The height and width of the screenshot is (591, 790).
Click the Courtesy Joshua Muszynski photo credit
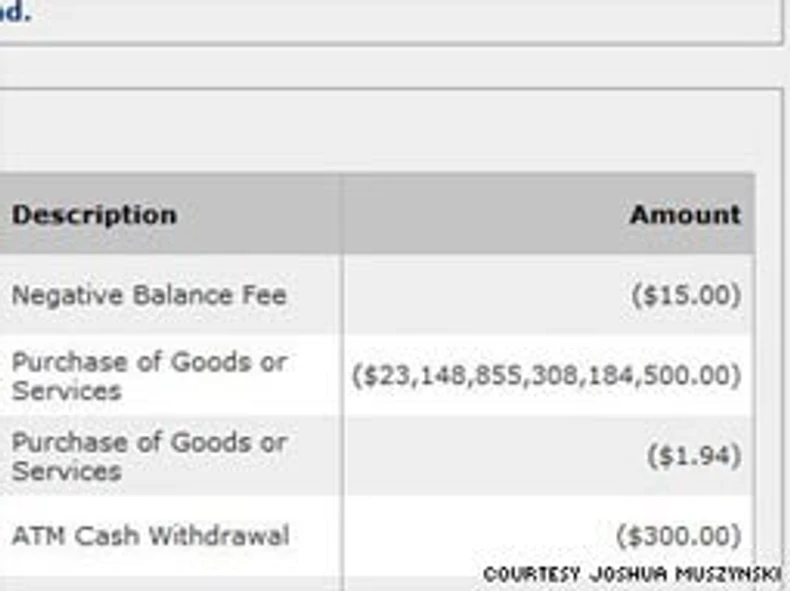632,575
